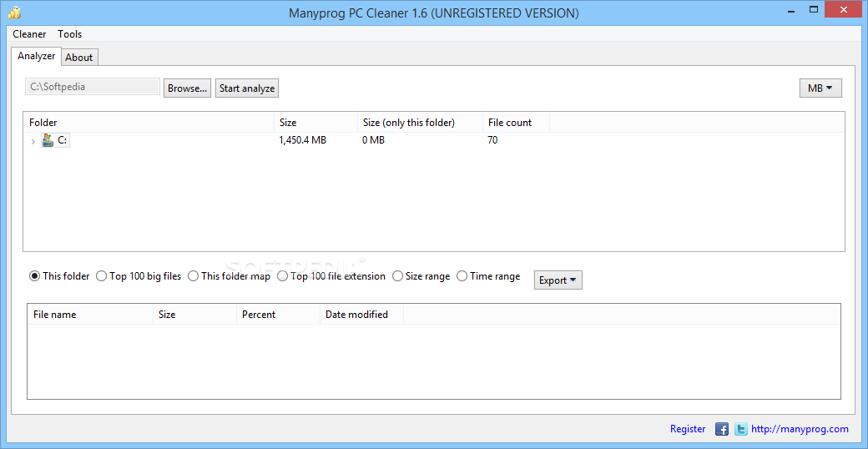868x449 pixels.
Task: Click the C:\Softpedia path field
Action: click(93, 86)
